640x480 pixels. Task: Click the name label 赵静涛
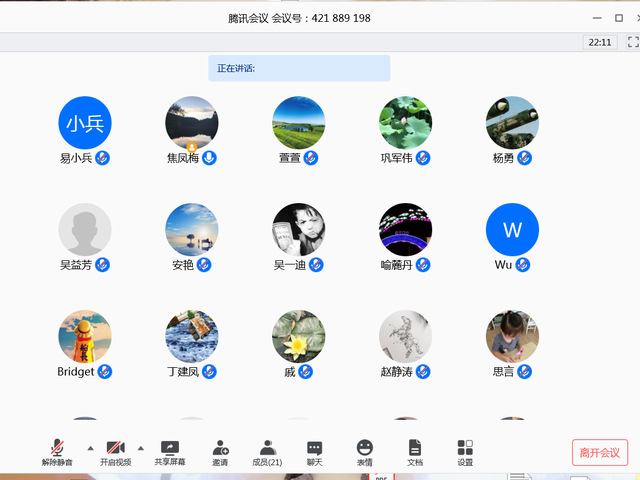pos(397,372)
